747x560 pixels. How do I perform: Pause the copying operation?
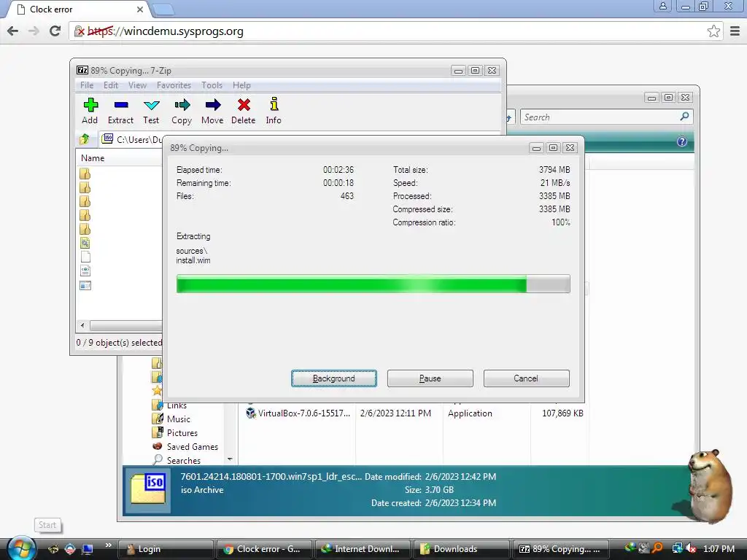click(x=430, y=378)
